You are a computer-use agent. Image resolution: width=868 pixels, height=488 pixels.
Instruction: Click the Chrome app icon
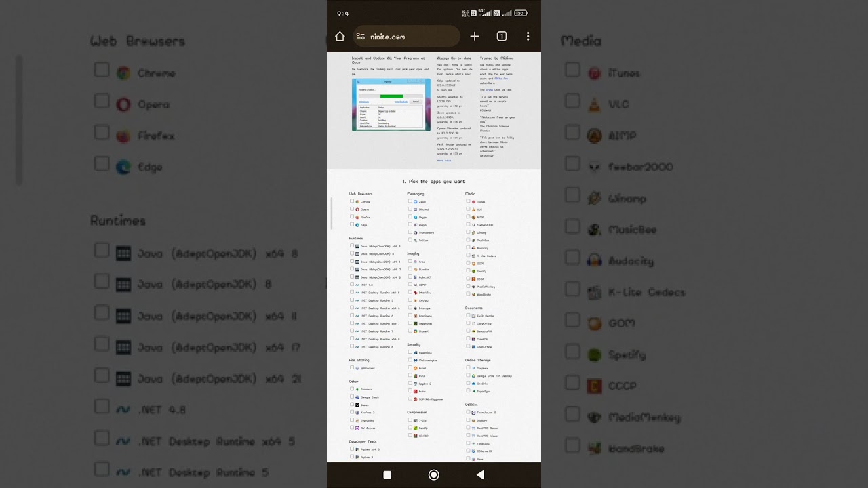pos(357,202)
